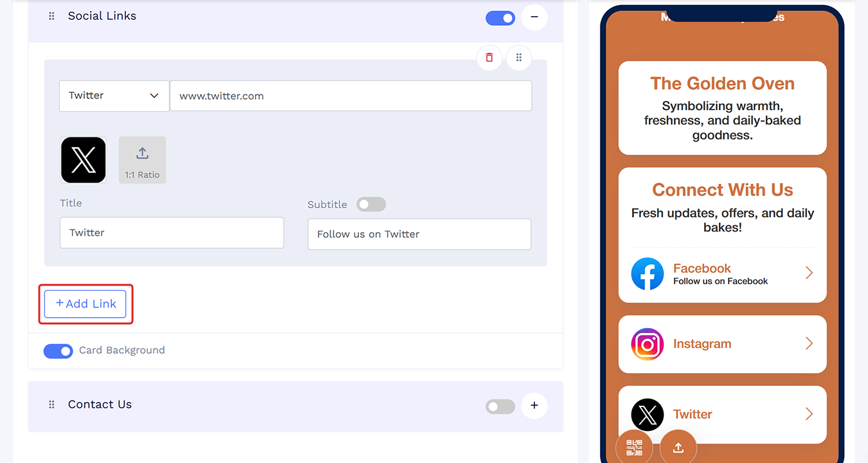
Task: Disable the Social Links section toggle
Action: (500, 18)
